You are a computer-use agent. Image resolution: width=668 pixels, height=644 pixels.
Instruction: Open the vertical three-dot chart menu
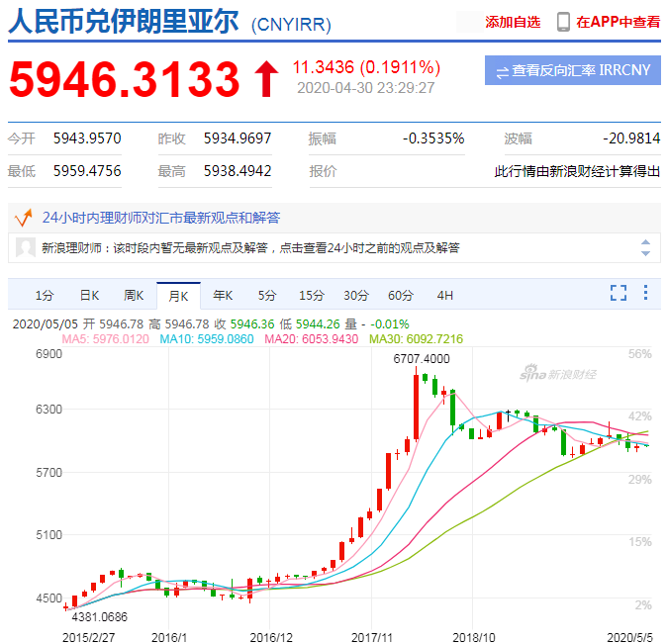pos(646,293)
